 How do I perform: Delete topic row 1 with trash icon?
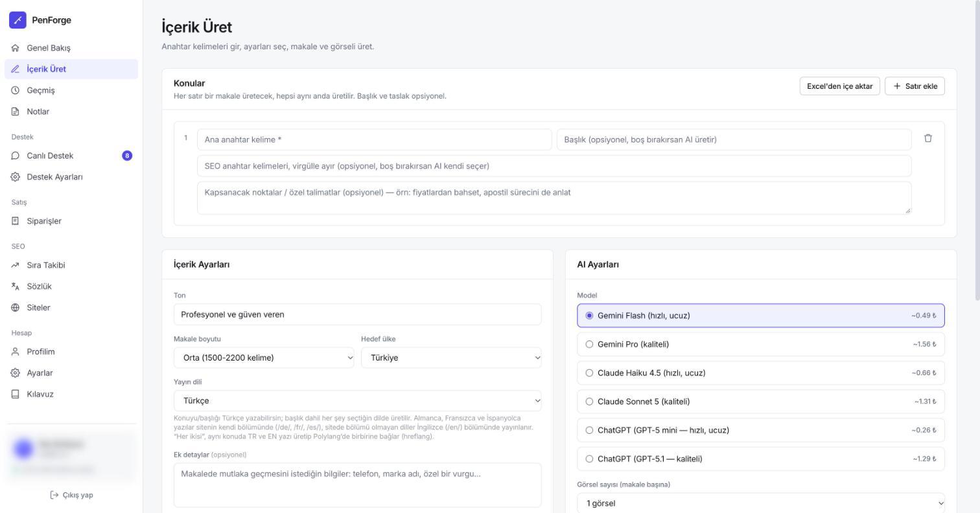(928, 138)
